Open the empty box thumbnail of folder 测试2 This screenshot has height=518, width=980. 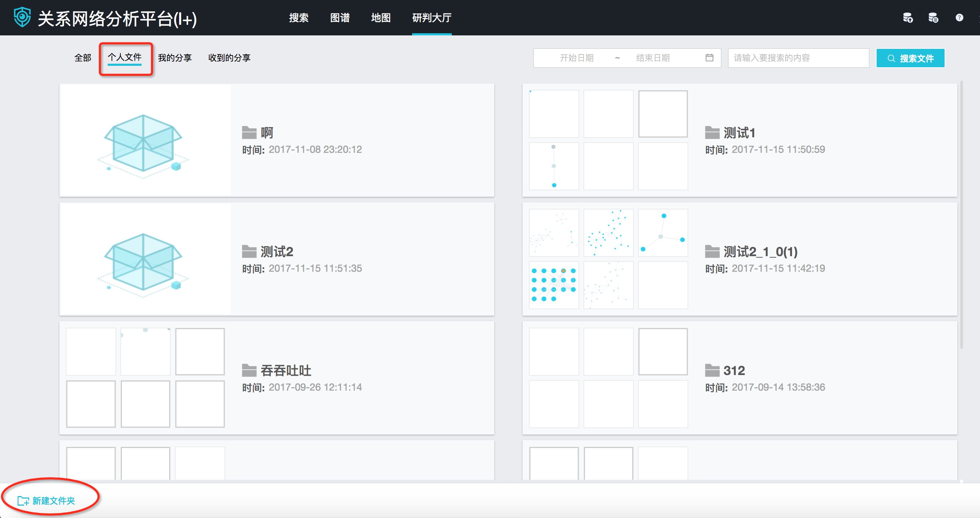click(x=145, y=259)
